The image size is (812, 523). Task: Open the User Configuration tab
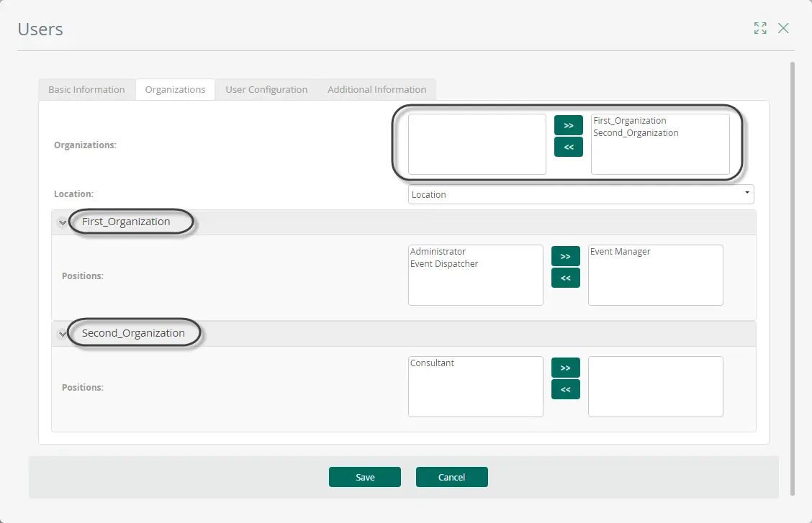click(266, 89)
